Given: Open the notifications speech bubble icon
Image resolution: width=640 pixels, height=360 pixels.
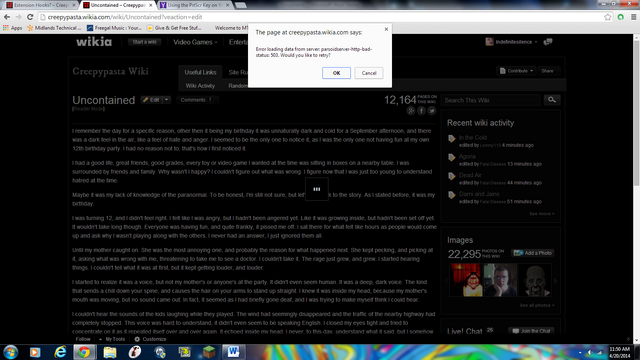Looking at the screenshot, I should [x=548, y=42].
